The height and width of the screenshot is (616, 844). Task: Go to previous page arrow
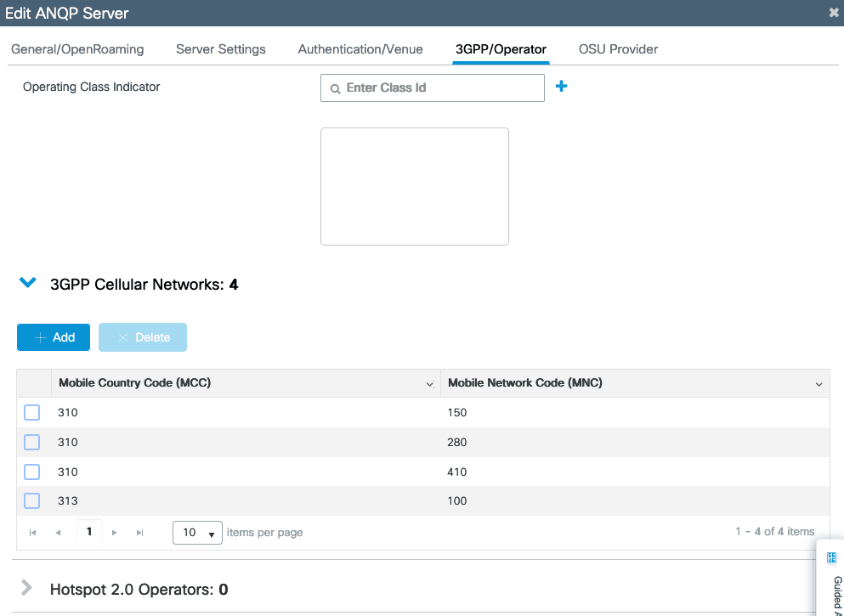coord(58,533)
